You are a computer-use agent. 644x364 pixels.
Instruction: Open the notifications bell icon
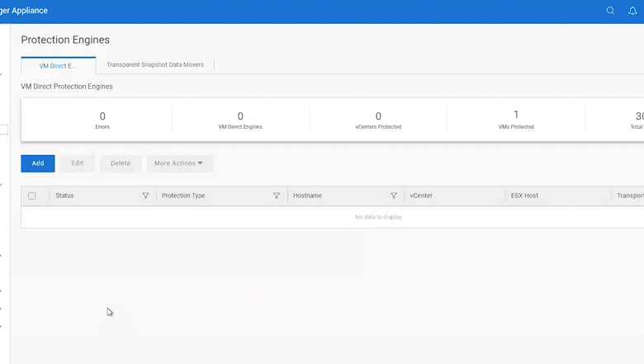[x=632, y=11]
